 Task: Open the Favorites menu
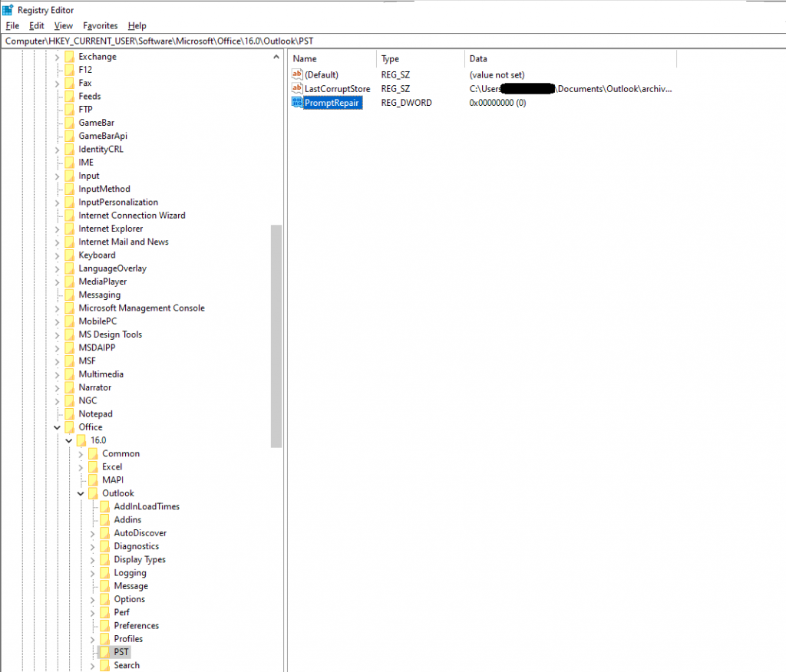coord(101,25)
